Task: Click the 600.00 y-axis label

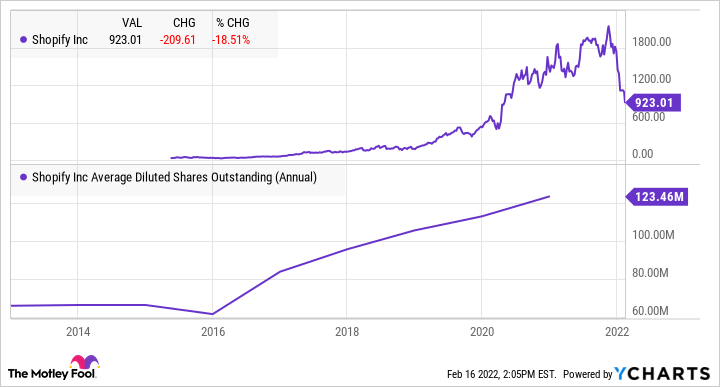Action: coord(648,117)
